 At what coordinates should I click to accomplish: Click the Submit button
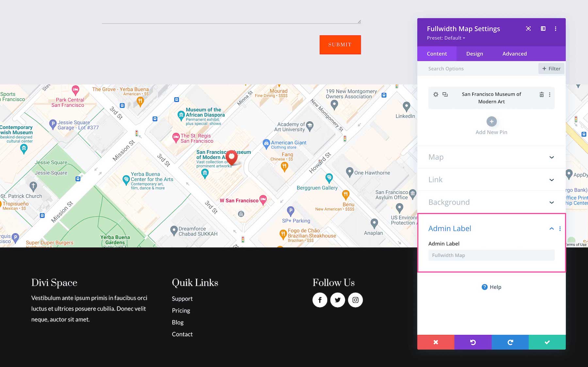coord(340,44)
